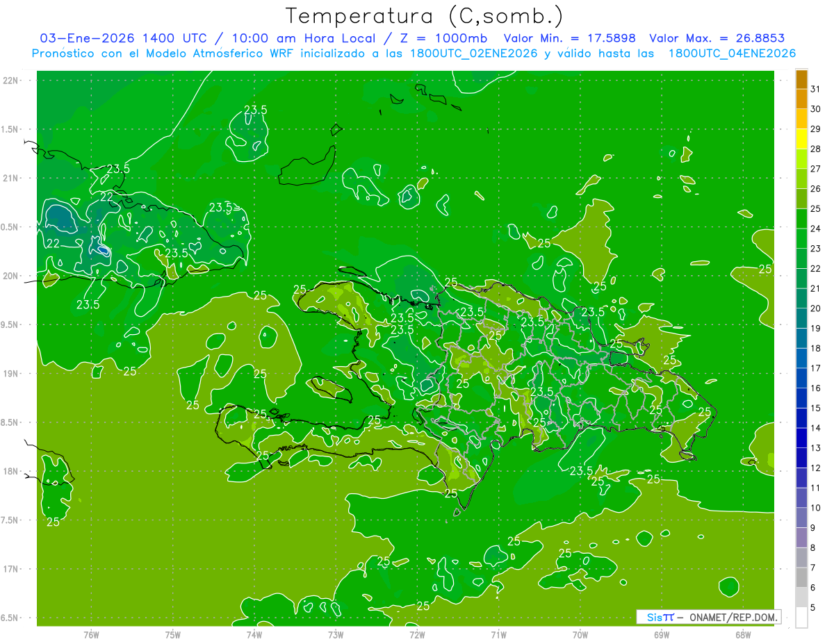Click the 25 contour label at the map's east edge
The image size is (834, 644).
pyautogui.click(x=765, y=269)
